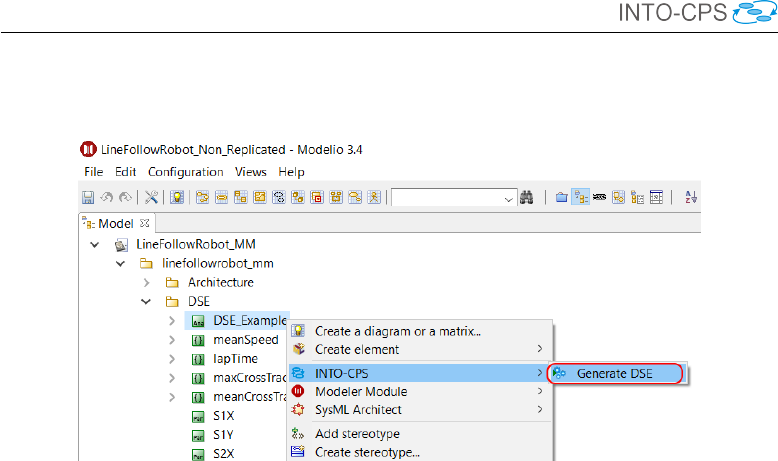778x461 pixels.
Task: Select the Create element menu entry
Action: click(x=421, y=349)
